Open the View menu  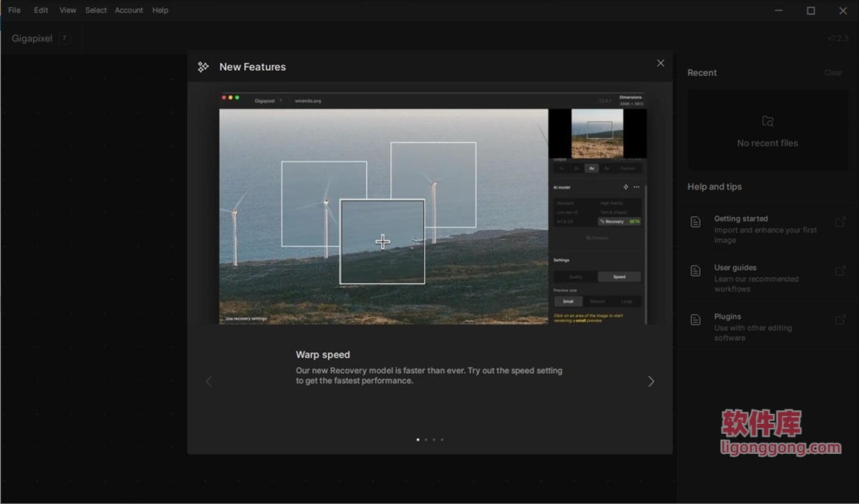pos(67,10)
